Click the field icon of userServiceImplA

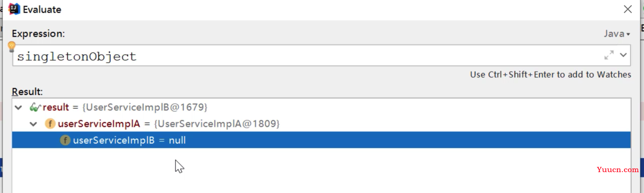pyautogui.click(x=50, y=124)
